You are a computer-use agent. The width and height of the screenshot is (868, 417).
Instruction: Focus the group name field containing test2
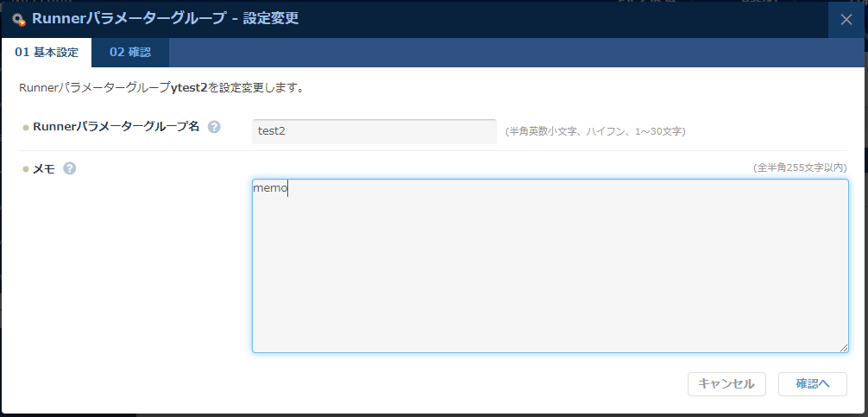click(x=374, y=131)
